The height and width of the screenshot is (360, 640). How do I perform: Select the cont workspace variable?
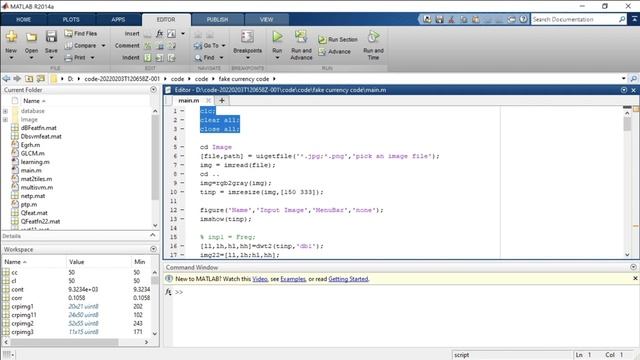pyautogui.click(x=18, y=289)
